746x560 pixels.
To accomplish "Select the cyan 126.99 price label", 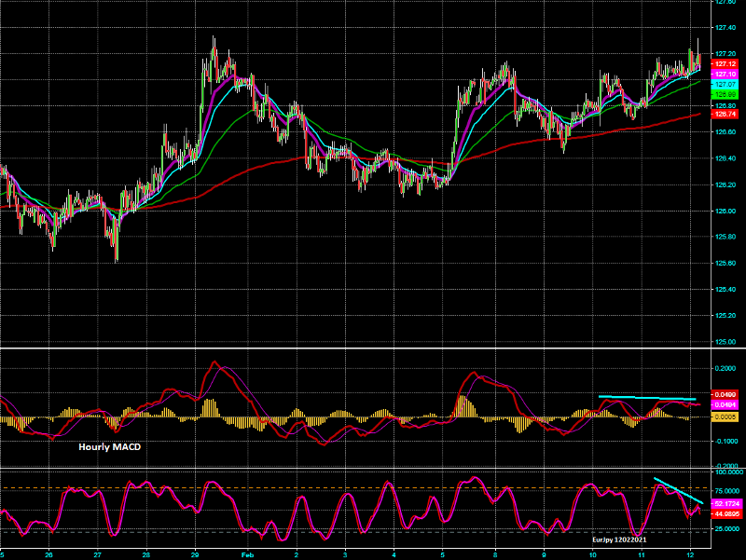I will click(725, 84).
